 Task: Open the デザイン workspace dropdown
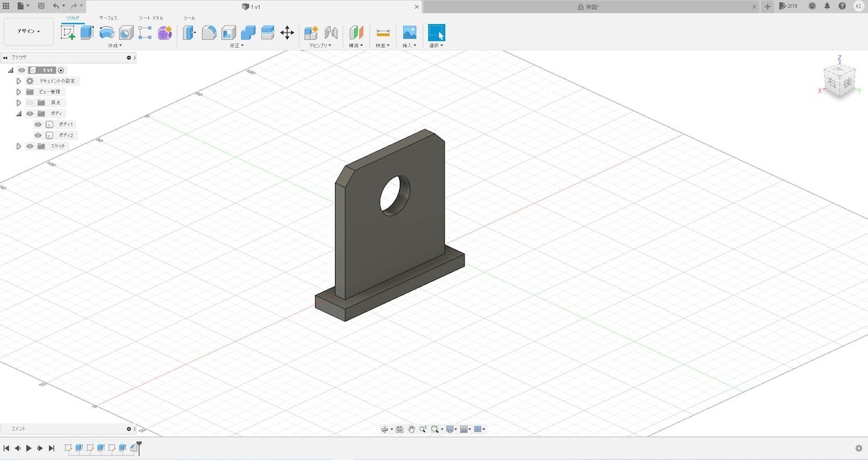[x=28, y=31]
